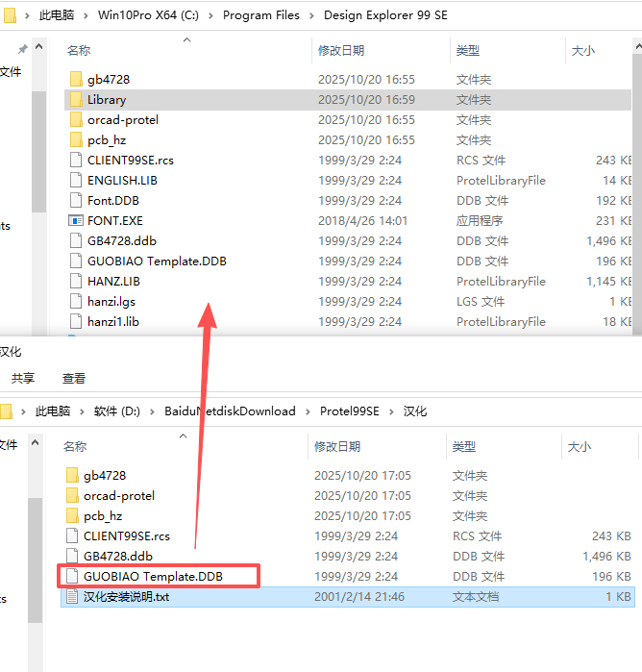Viewport: 642px width, 672px height.
Task: Select the CLIENT99SE.rcs file icon in Design Explorer 99 SE window
Action: tap(76, 160)
